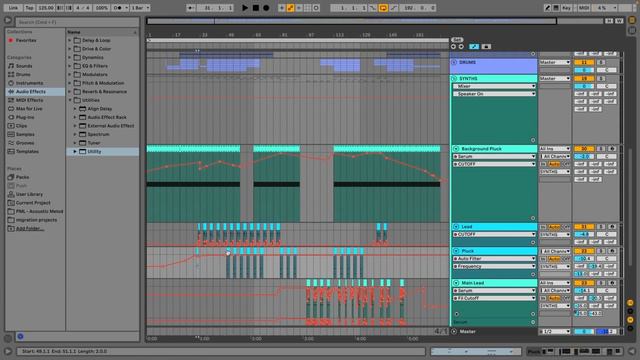Adjust the Background Pluck volume slider
Image resolution: width=640 pixels, height=360 pixels.
[584, 156]
